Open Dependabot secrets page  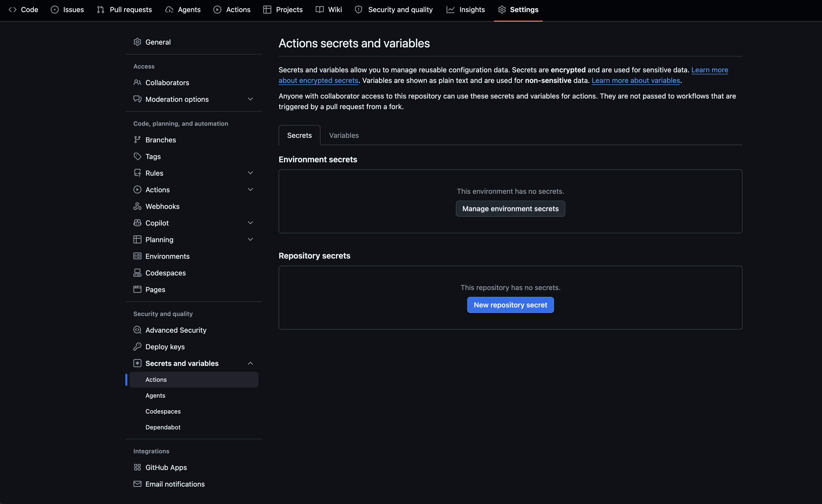[x=194, y=427]
